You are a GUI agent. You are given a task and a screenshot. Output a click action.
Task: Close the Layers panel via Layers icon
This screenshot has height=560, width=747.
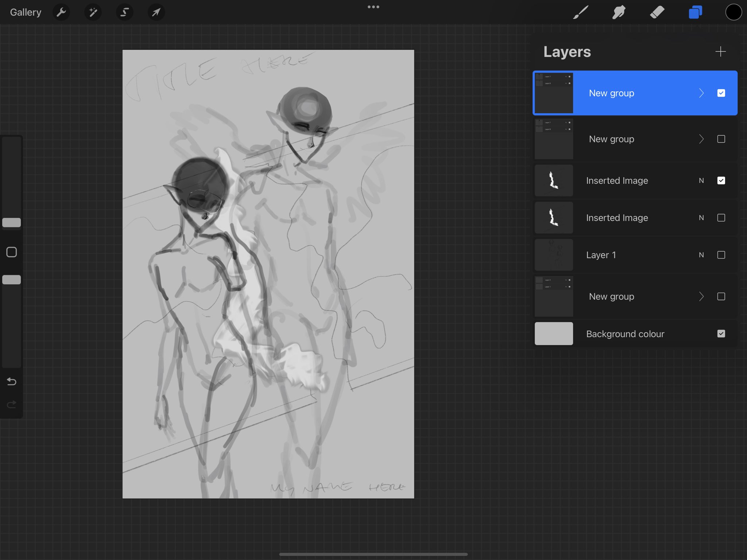point(695,12)
